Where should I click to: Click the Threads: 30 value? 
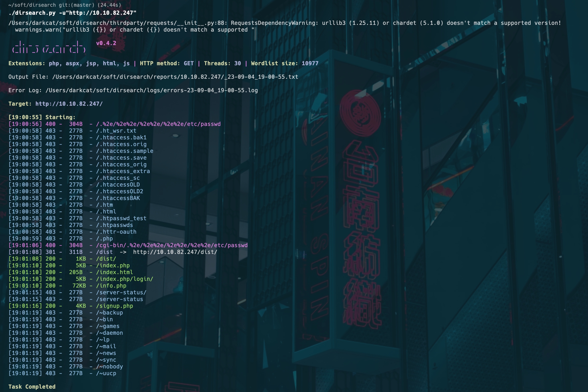click(222, 63)
